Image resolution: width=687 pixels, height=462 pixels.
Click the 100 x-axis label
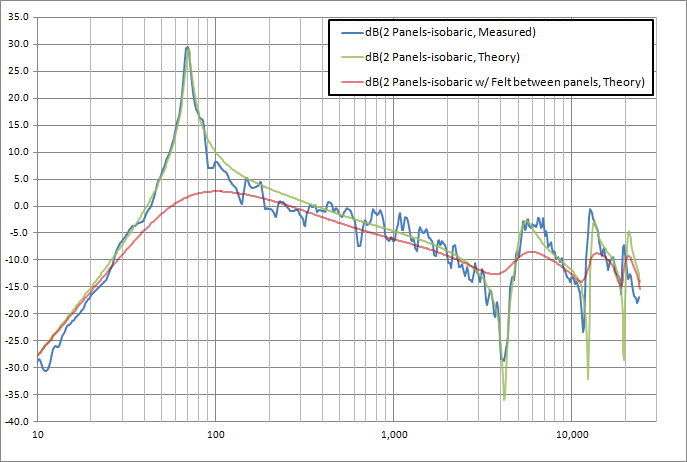click(216, 435)
